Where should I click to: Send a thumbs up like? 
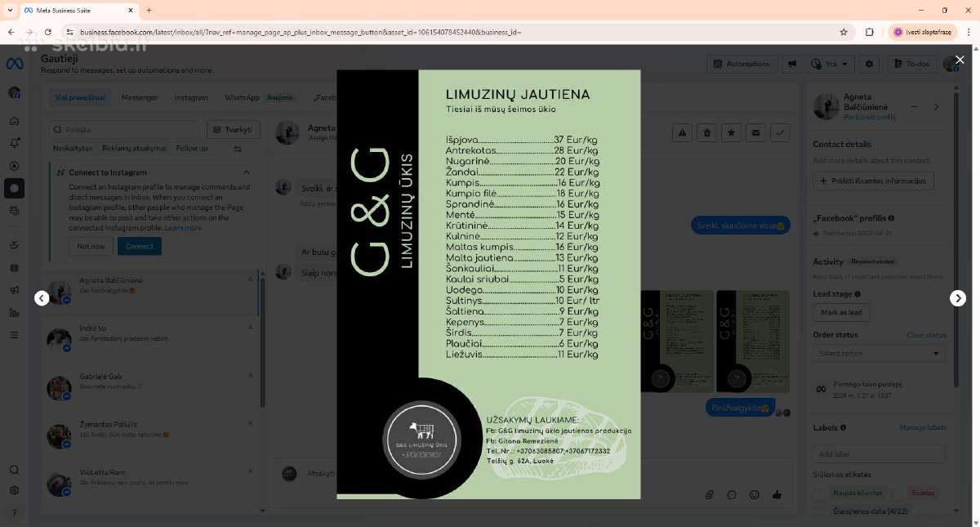click(x=777, y=494)
